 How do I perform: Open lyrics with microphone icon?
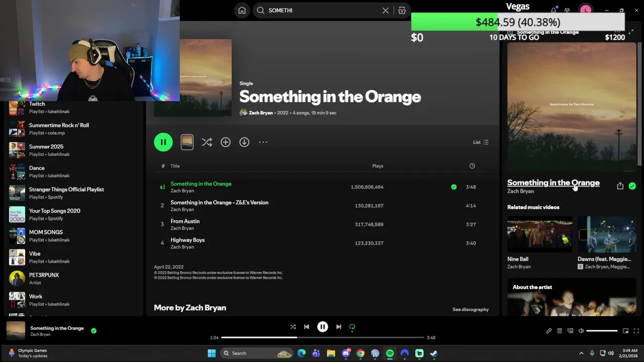(x=549, y=331)
